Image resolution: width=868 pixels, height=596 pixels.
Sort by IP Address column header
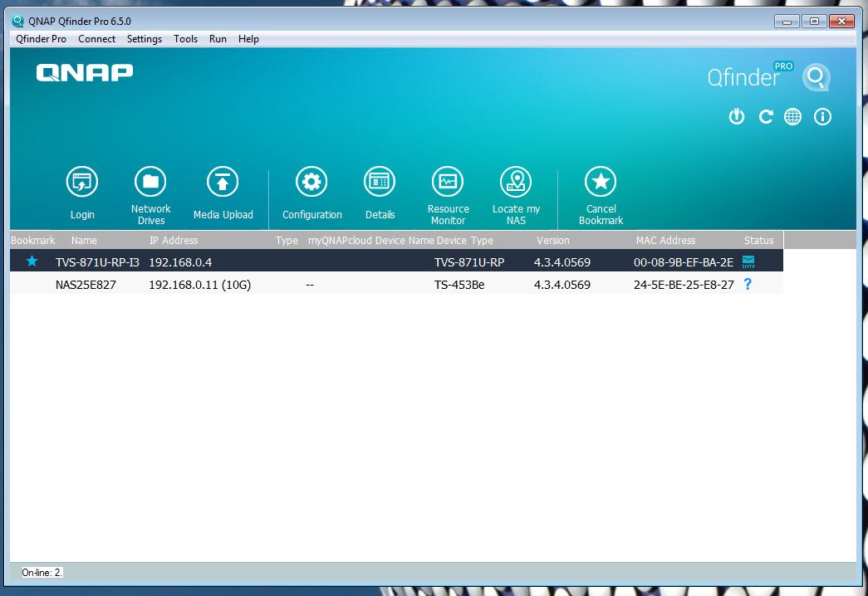(x=174, y=240)
